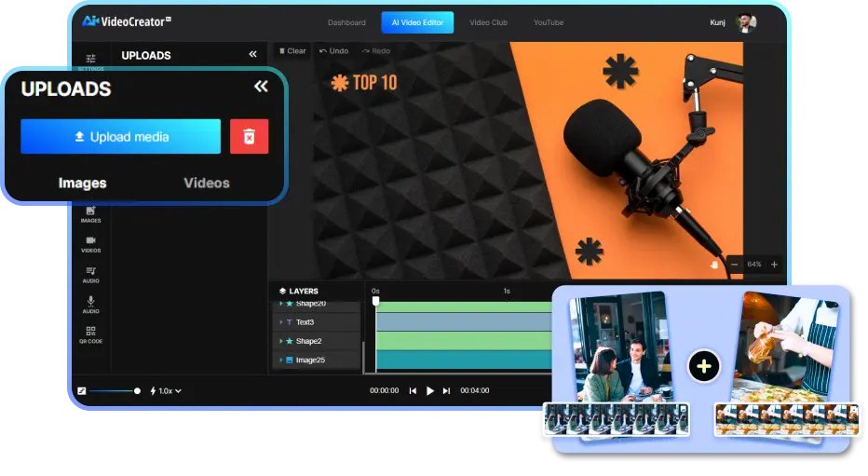Click the LAYERS panel header icon

point(282,292)
